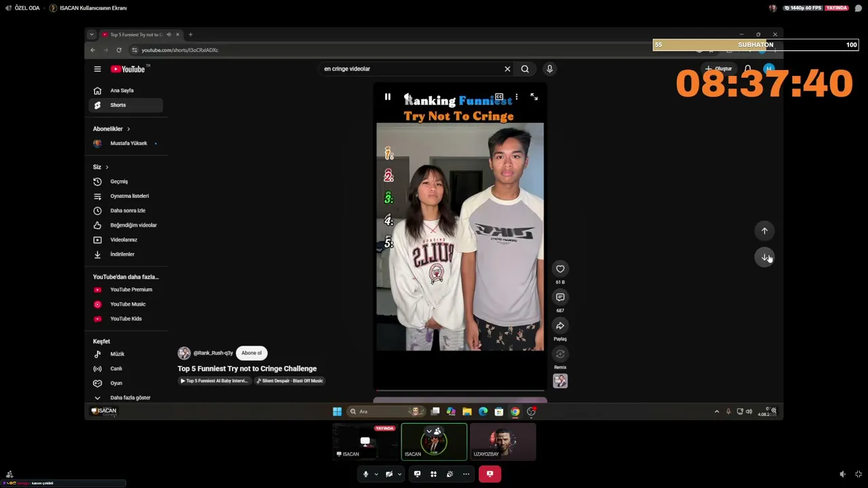Clear the YouTube search box text

click(x=507, y=69)
